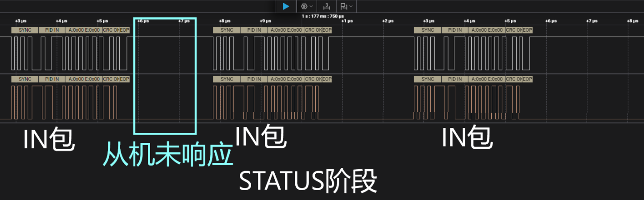Click the 1 s : 177 ms : 750 µs timestamp

tap(319, 16)
